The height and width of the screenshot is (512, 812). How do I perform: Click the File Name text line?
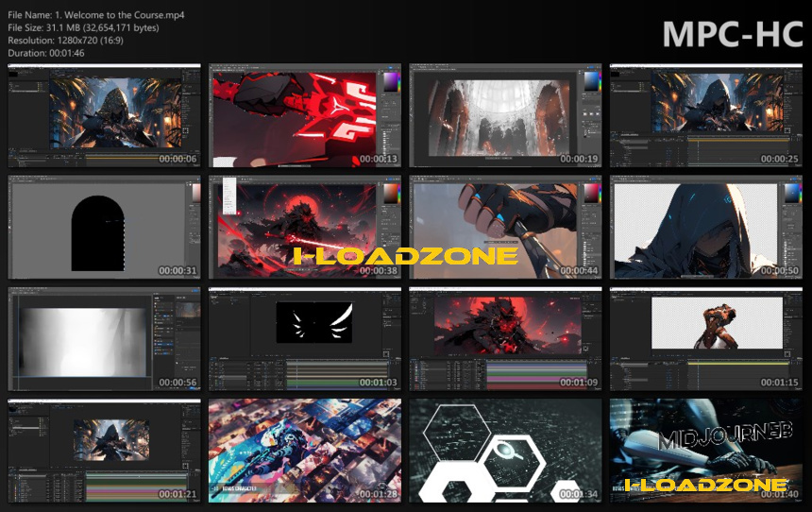(x=95, y=15)
